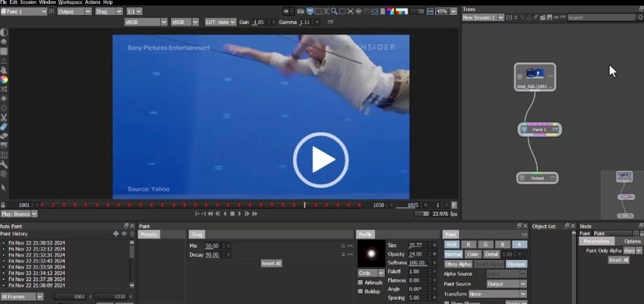644x304 pixels.
Task: Switch to the Parameters tab in Node panel
Action: point(596,241)
